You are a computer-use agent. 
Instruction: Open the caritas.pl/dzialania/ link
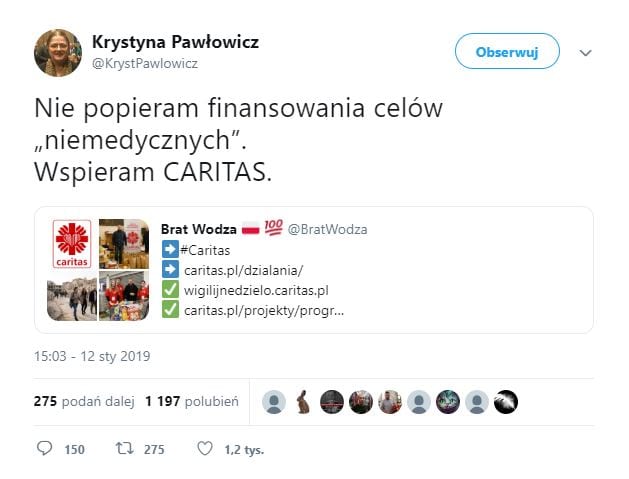pyautogui.click(x=243, y=270)
